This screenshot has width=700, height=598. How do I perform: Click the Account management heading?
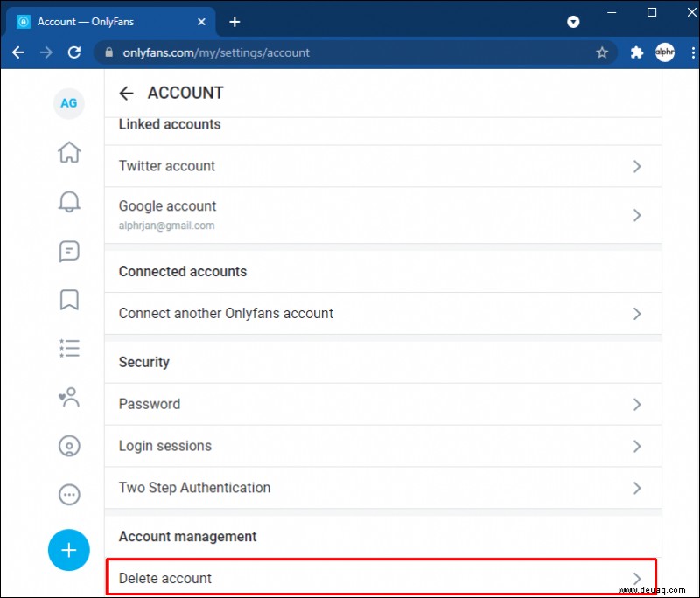187,537
